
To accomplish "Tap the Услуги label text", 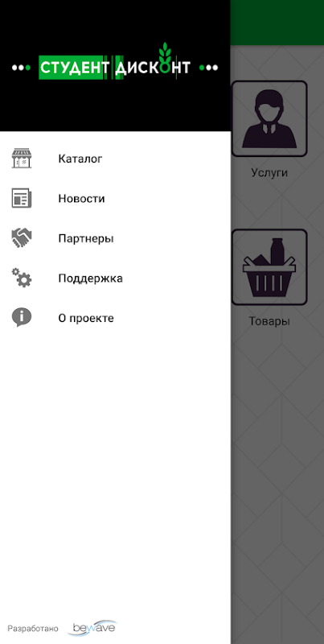I will point(269,173).
